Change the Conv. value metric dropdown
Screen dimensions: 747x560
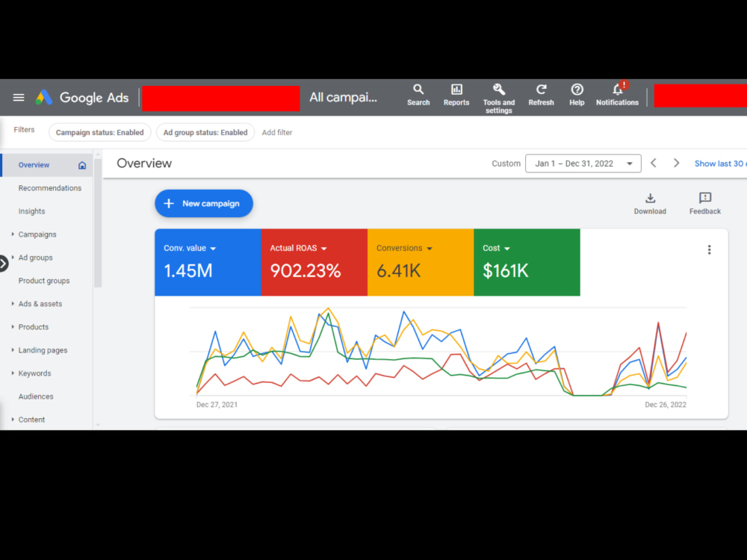click(190, 248)
